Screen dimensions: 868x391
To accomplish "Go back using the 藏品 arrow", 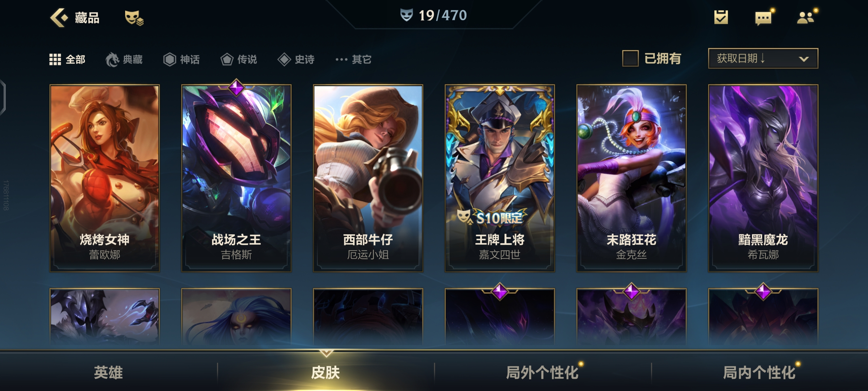I will 59,17.
